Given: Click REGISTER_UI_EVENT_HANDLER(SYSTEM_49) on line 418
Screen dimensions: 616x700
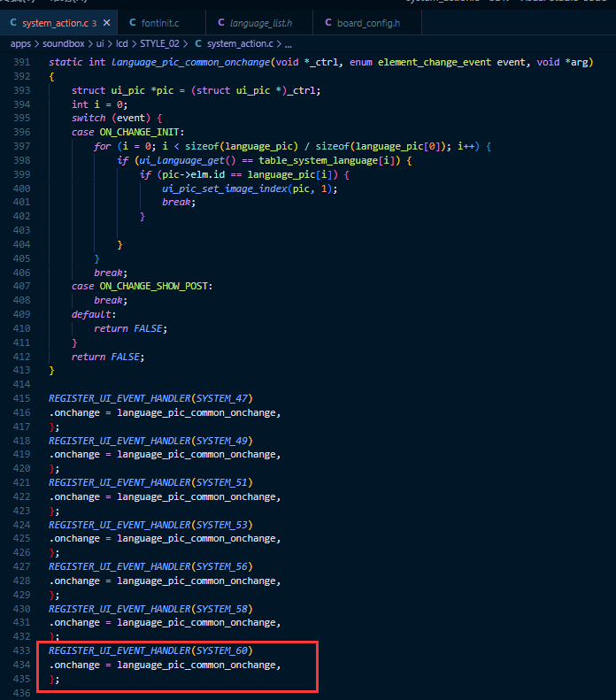Looking at the screenshot, I should click(x=150, y=441).
